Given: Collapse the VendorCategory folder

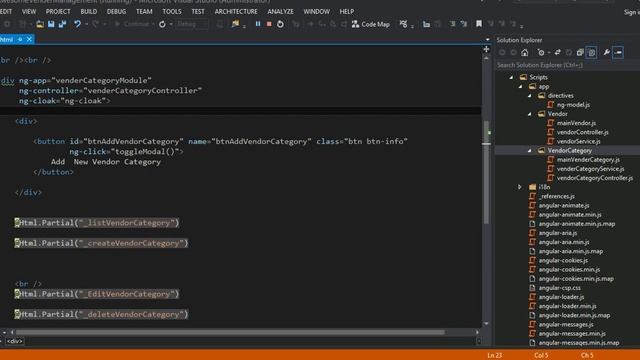Looking at the screenshot, I should [x=530, y=151].
